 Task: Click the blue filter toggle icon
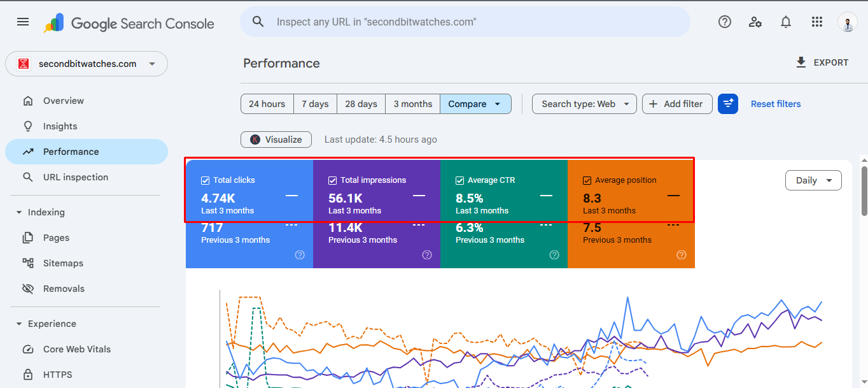pyautogui.click(x=727, y=104)
